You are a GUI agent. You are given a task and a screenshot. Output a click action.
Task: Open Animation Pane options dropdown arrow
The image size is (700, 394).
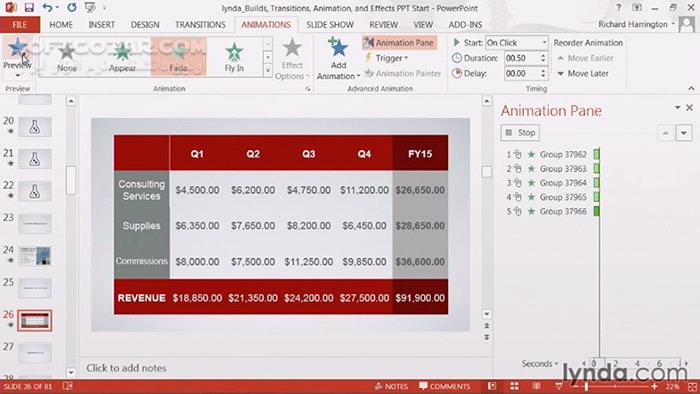677,108
